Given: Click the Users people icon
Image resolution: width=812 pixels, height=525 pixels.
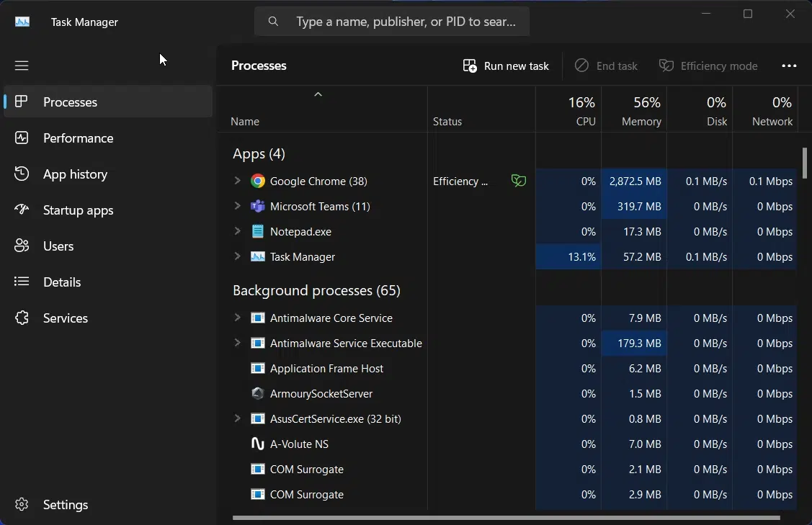Looking at the screenshot, I should (21, 246).
